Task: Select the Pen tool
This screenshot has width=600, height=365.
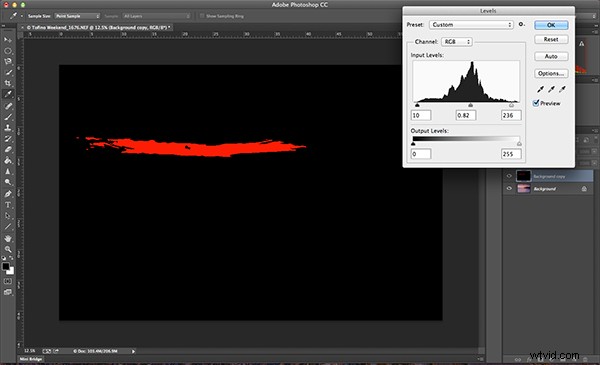Action: click(8, 194)
